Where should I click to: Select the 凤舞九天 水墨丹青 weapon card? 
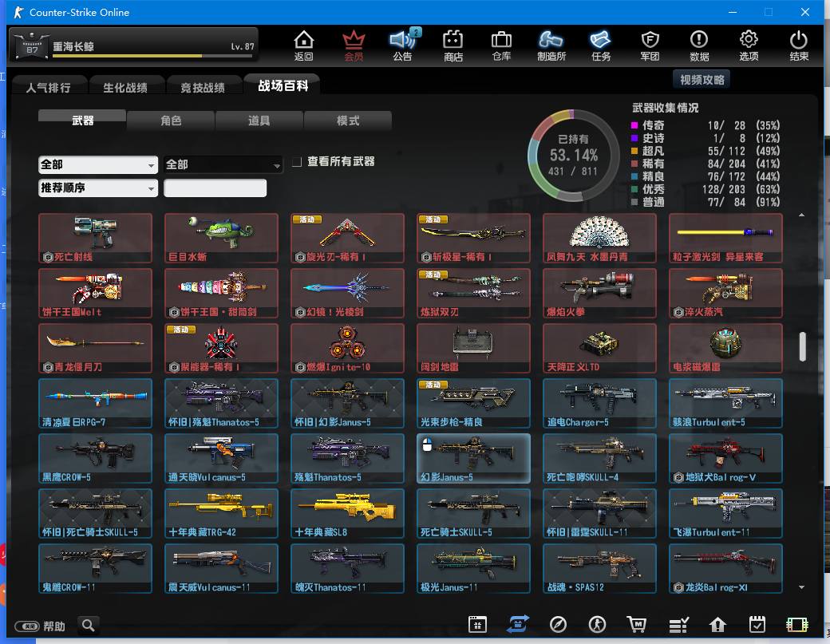[599, 238]
